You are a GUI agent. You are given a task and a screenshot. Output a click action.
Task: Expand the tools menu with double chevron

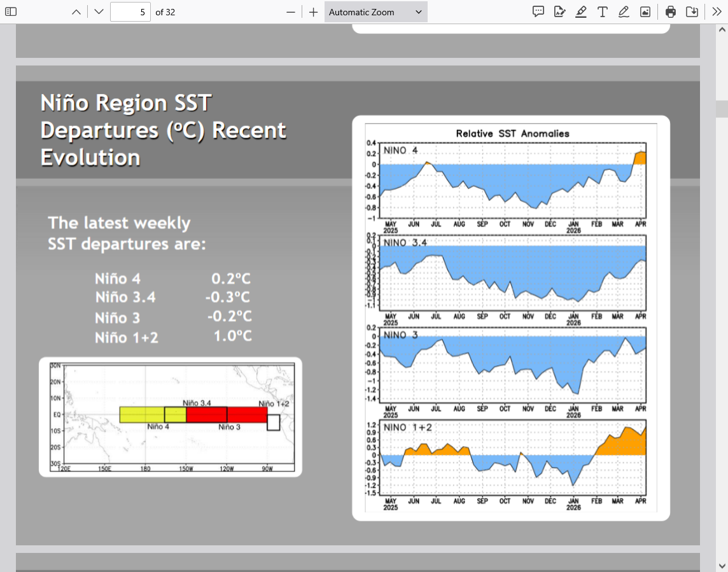717,11
